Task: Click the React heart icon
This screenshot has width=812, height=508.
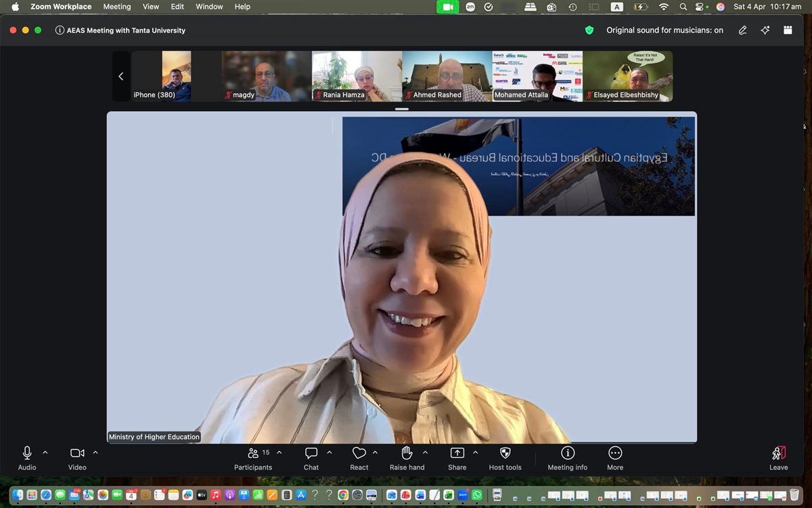Action: pyautogui.click(x=359, y=453)
